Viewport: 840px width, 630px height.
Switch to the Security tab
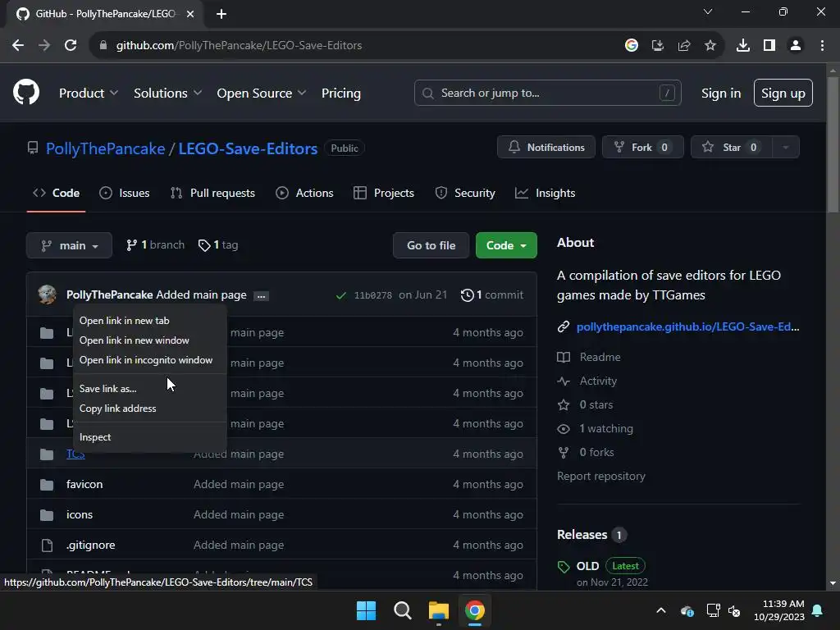click(x=465, y=193)
